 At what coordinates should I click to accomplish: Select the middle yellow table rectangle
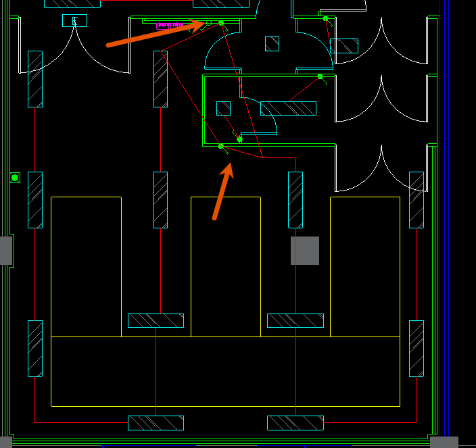point(226,267)
